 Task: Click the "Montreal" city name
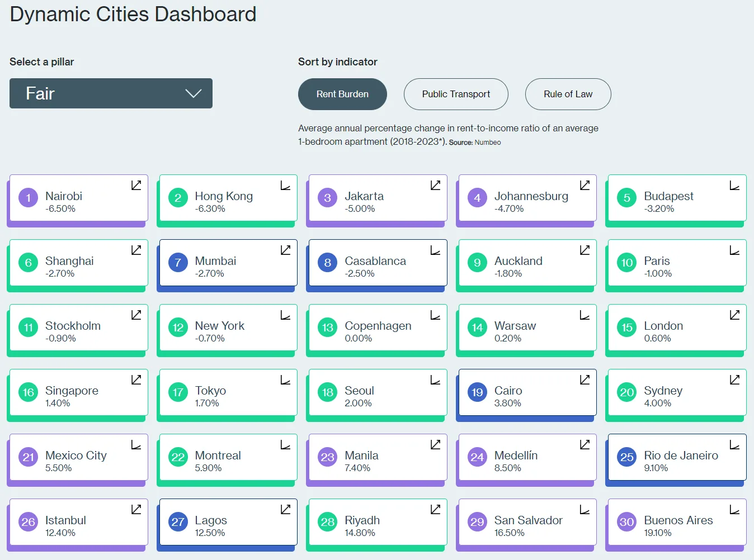[x=218, y=455]
